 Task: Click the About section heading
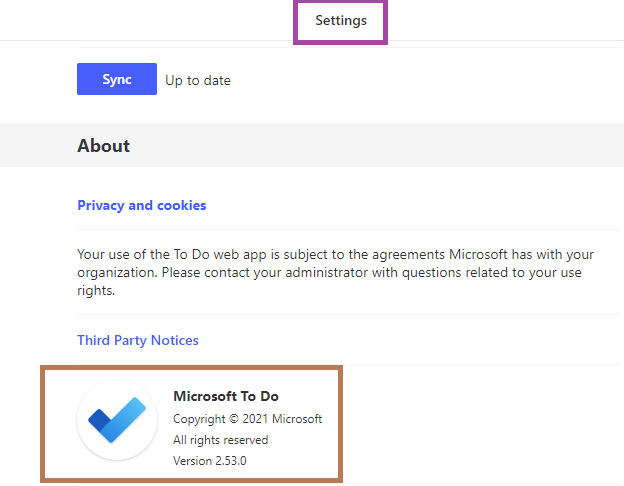tap(103, 146)
